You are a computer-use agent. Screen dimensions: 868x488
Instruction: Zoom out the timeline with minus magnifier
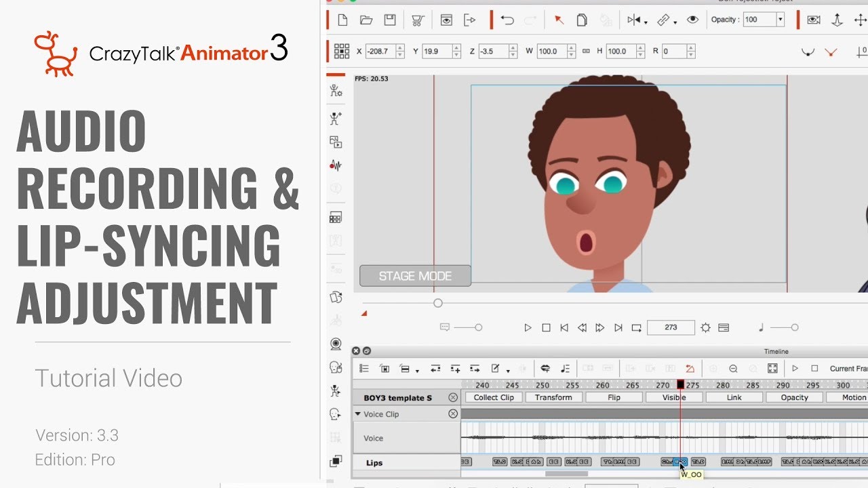click(733, 369)
